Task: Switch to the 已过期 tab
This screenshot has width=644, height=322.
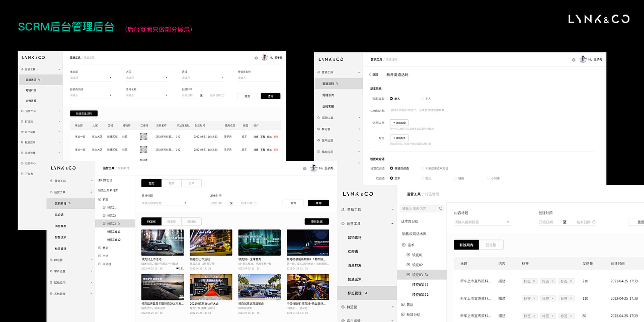Action: coord(491,245)
